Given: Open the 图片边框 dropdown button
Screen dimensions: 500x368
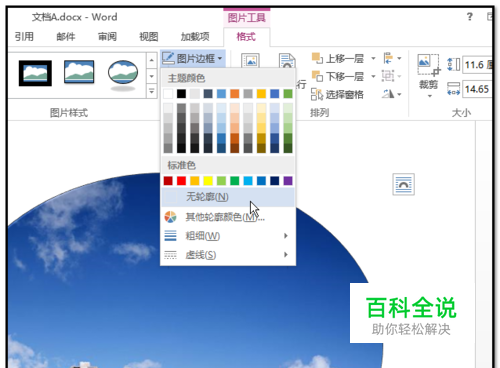Looking at the screenshot, I should (193, 59).
